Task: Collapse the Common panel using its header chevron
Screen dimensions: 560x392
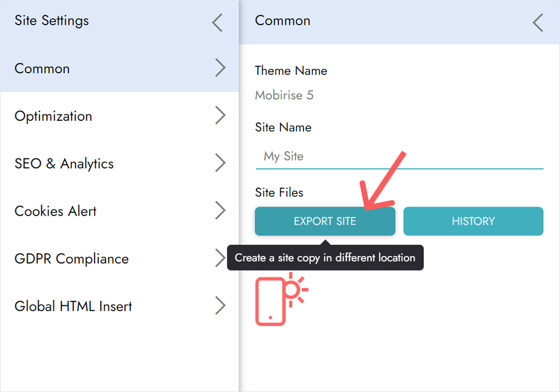Action: pos(538,23)
